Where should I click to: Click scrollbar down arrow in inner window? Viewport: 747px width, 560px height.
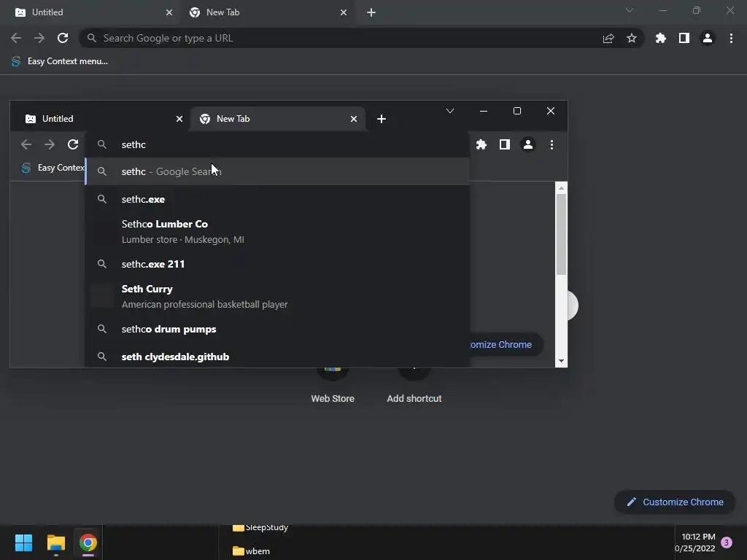pos(561,361)
